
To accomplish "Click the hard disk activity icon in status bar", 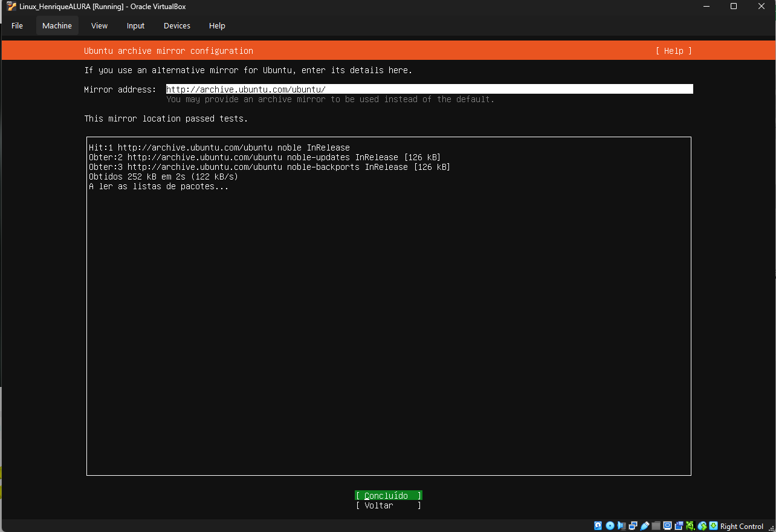I will (x=598, y=526).
